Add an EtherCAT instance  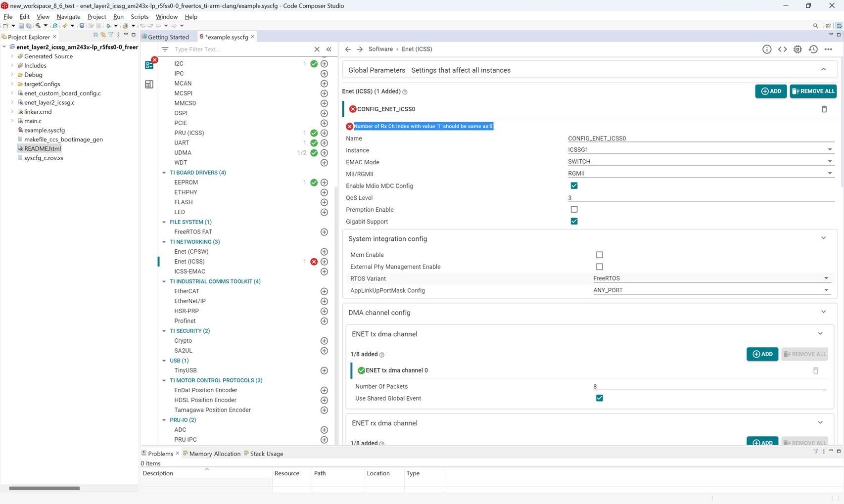click(324, 291)
